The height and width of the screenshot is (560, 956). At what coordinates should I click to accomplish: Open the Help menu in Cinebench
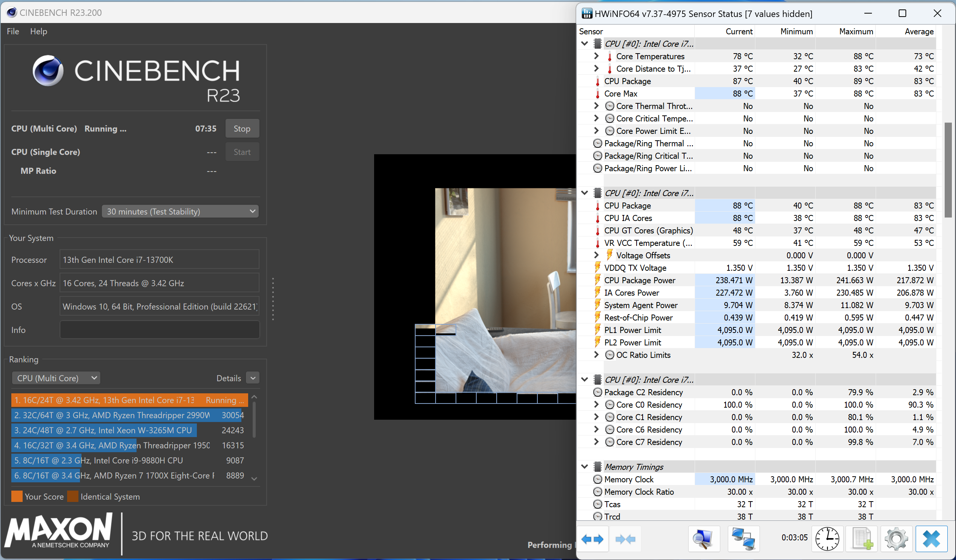(39, 32)
